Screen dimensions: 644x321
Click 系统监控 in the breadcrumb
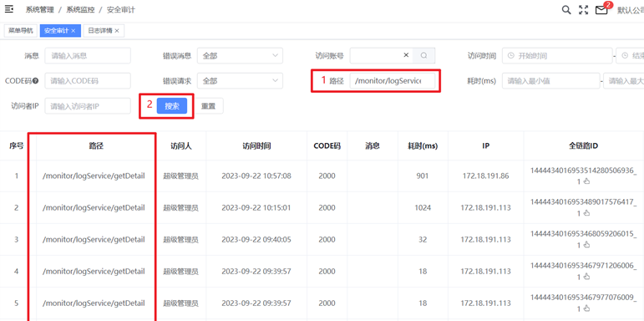tap(80, 10)
